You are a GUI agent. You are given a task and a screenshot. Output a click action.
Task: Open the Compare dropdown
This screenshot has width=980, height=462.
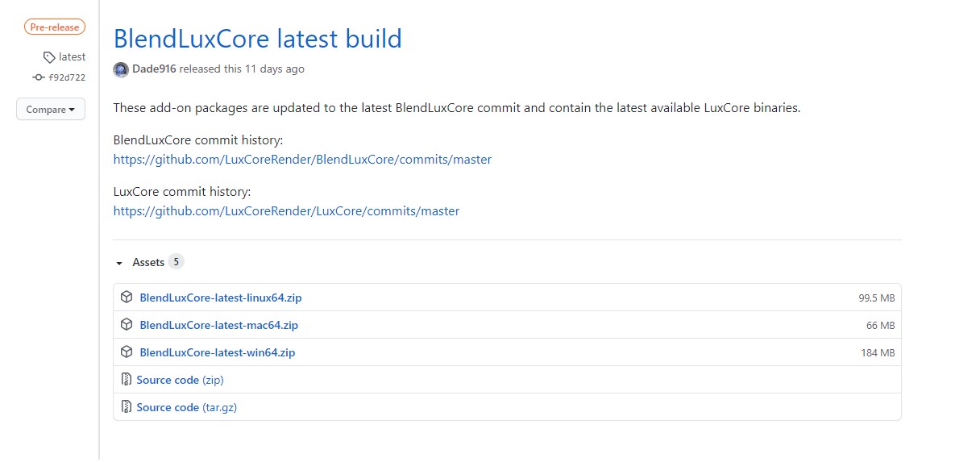[50, 110]
